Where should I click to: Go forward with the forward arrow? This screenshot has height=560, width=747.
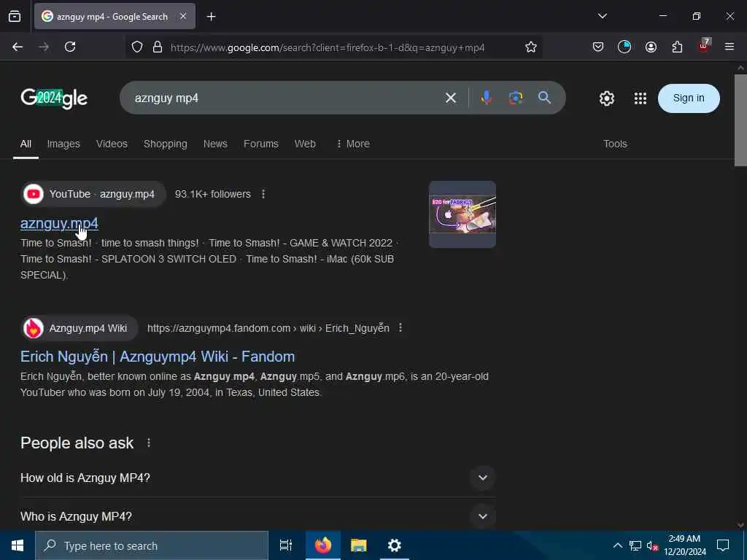44,47
